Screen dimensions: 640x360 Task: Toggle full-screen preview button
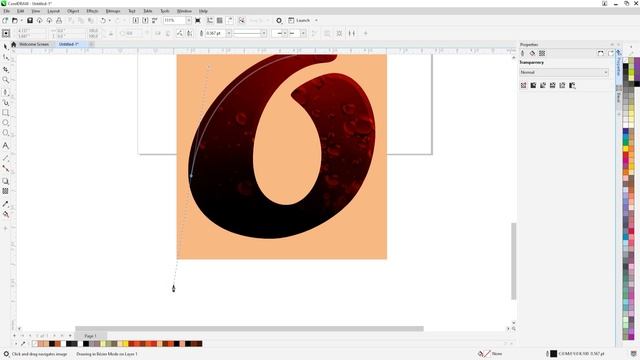point(198,20)
